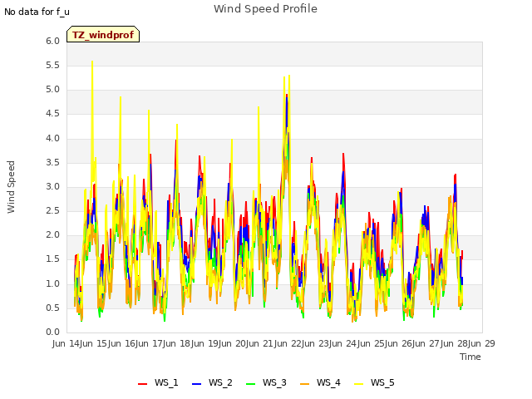The image size is (532, 399).
Task: Click the 2.0 y-axis tick label
Action: 52,234
